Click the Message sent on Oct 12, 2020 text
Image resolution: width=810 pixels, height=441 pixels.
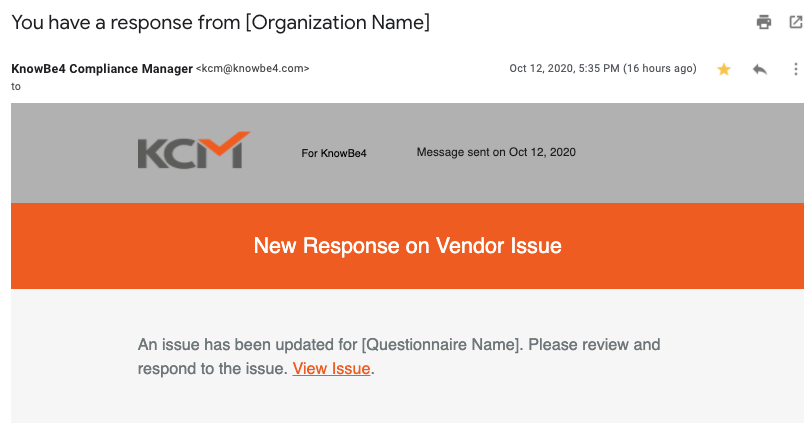coord(496,152)
